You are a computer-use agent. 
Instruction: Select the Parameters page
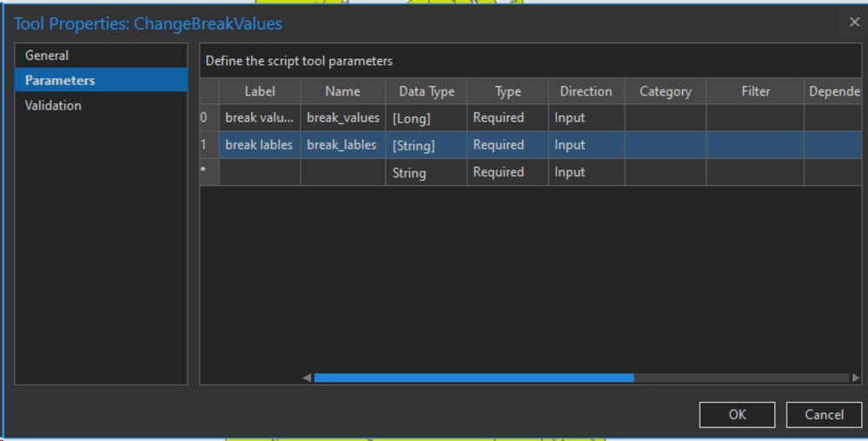tap(60, 81)
